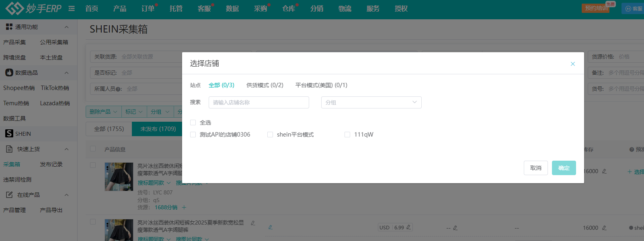Select the 供货模式 (0/2) site tab

click(265, 85)
